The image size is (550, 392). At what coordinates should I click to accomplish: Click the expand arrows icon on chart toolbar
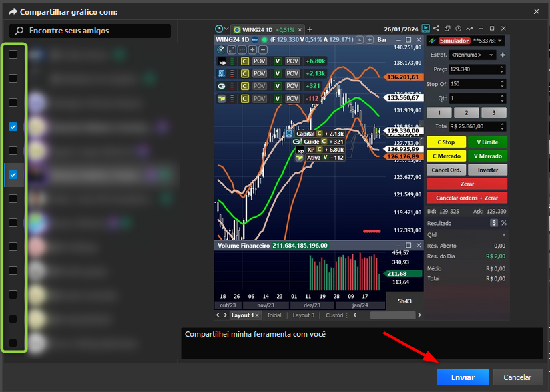[x=232, y=50]
